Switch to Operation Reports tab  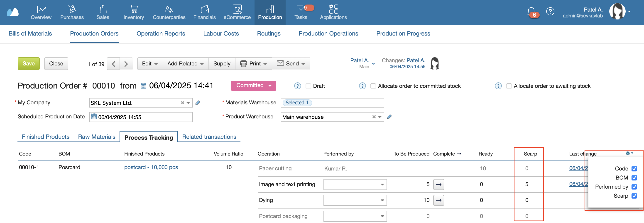[161, 34]
